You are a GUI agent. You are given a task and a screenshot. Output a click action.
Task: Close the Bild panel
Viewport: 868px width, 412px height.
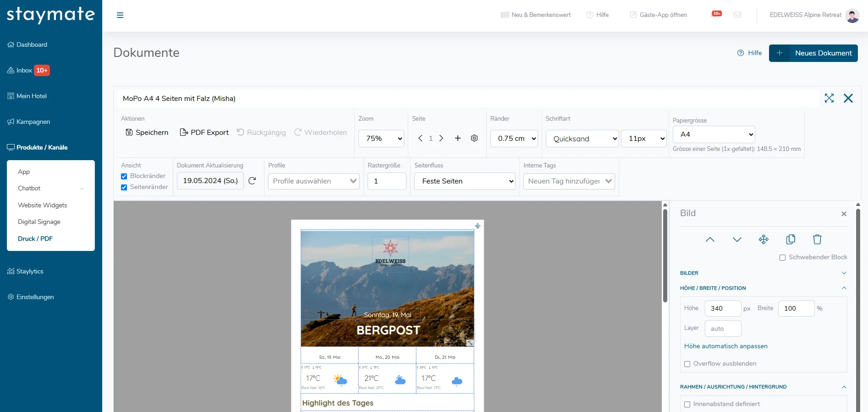pos(844,214)
